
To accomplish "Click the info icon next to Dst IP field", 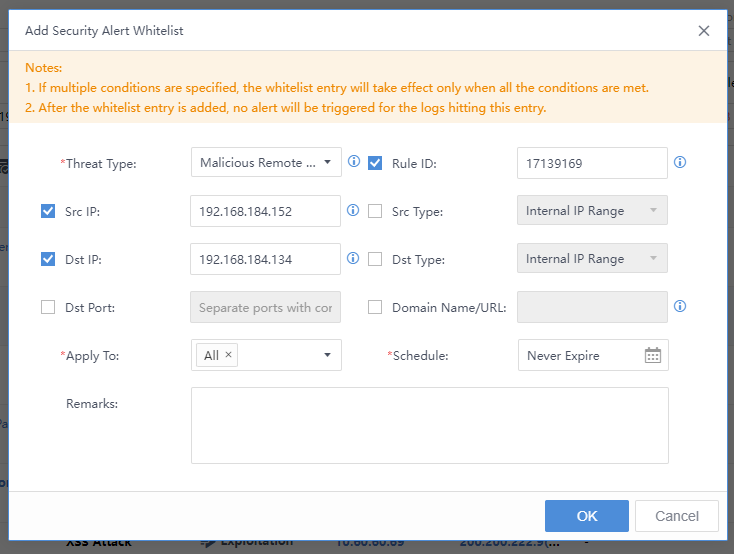I will click(x=353, y=258).
